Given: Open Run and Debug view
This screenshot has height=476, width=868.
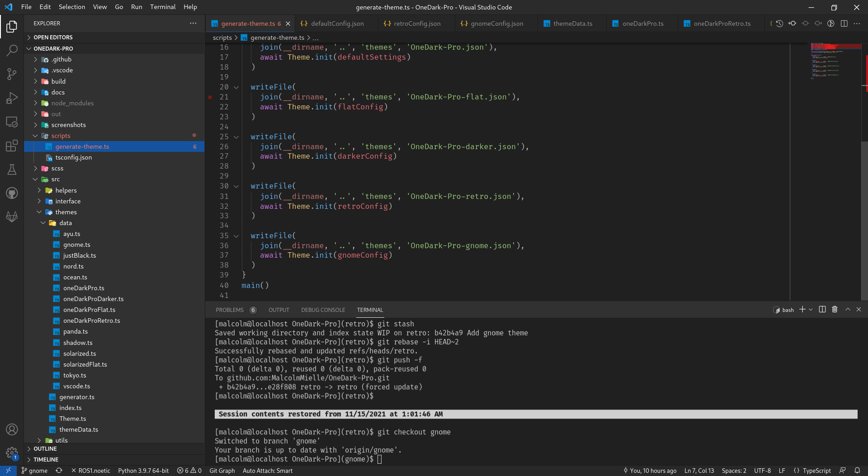Looking at the screenshot, I should coord(12,98).
